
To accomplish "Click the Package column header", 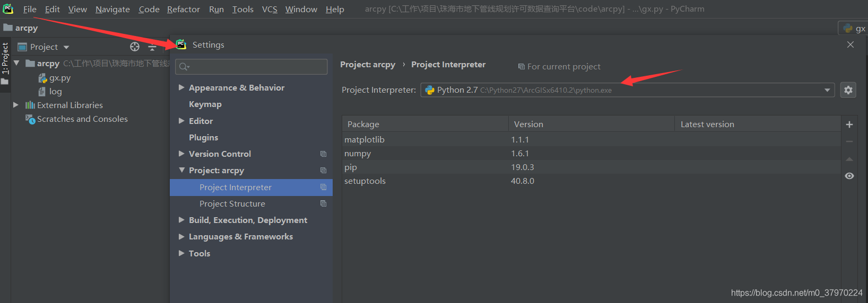I will point(425,124).
